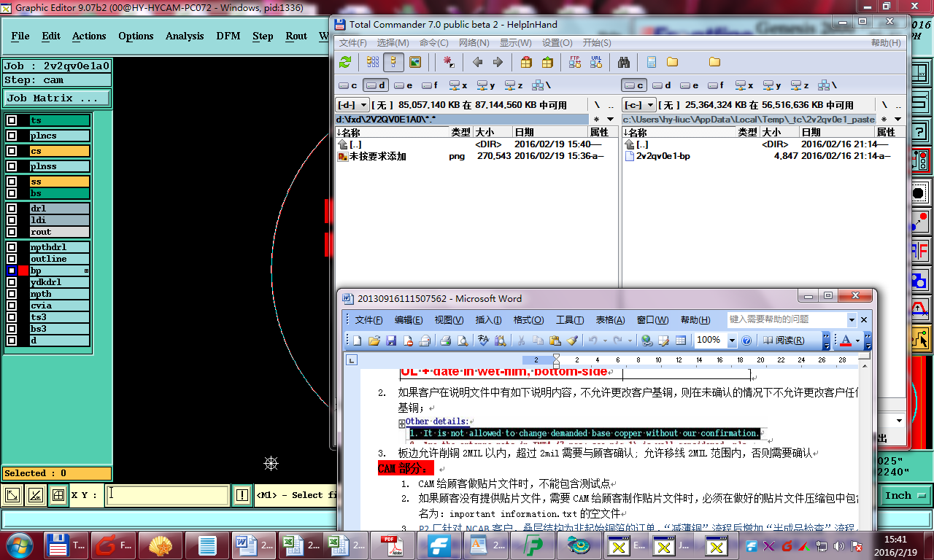Image resolution: width=934 pixels, height=560 pixels.
Task: Click the Paste clipboard icon in Word
Action: [555, 341]
